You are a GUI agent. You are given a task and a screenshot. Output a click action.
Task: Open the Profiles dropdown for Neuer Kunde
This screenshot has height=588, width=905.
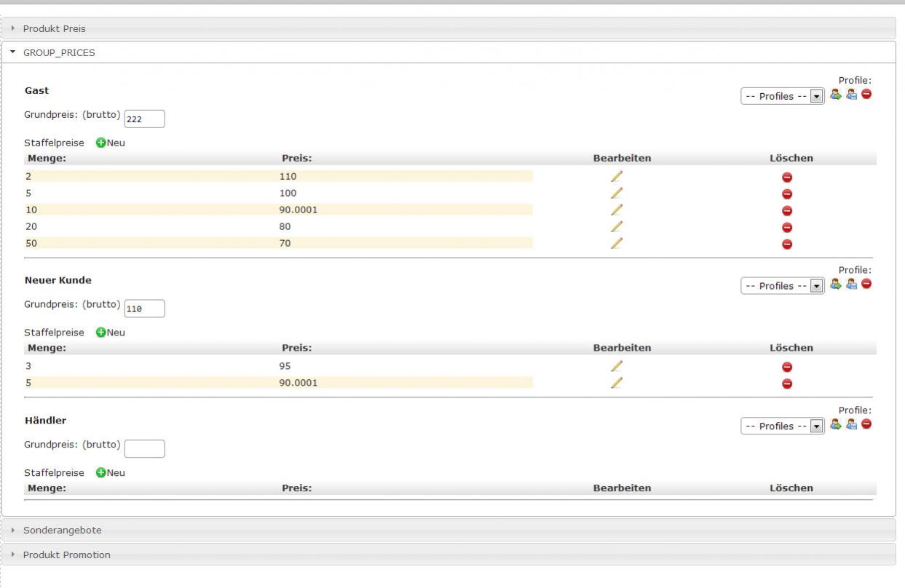(x=782, y=286)
